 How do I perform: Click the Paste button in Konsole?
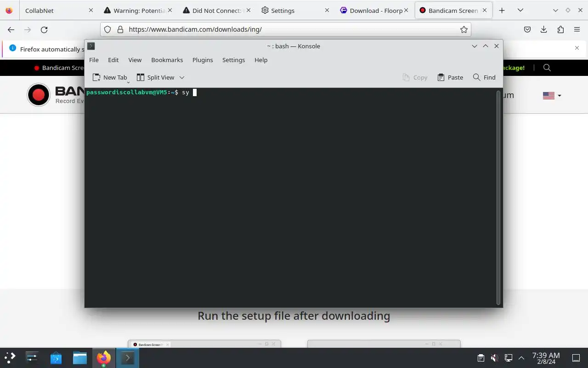[450, 77]
